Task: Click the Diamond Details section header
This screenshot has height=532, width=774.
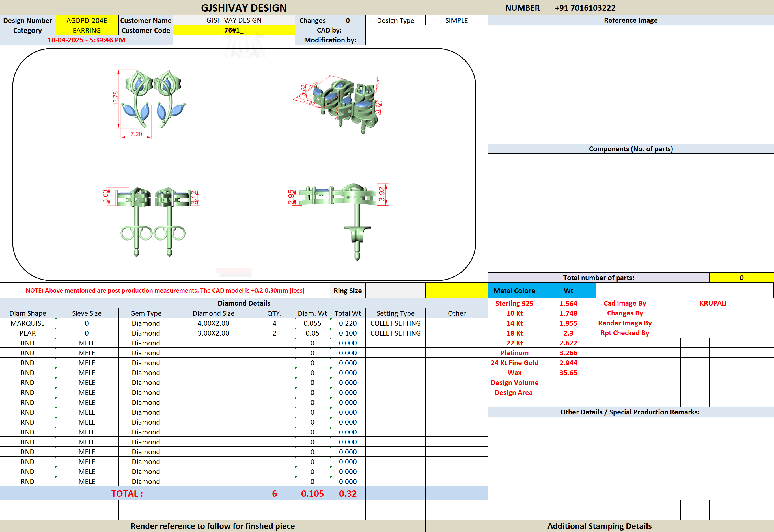Action: pyautogui.click(x=244, y=303)
